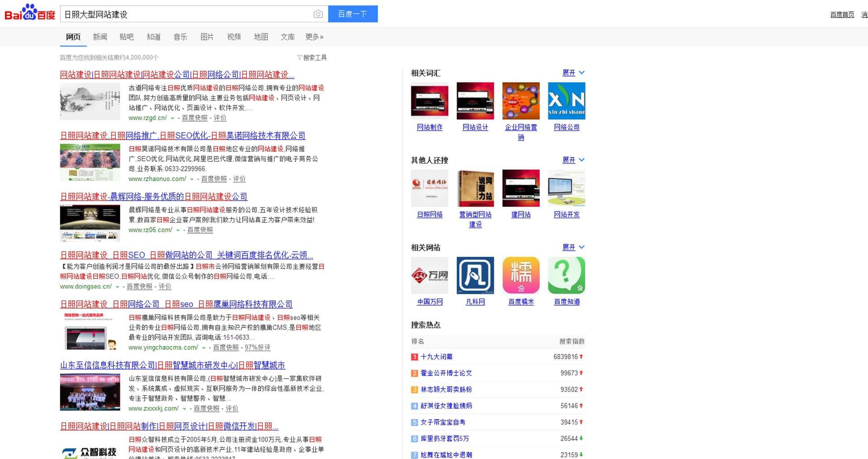Viewport: 868px width, 459px height.
Task: Open camera image search icon
Action: (318, 14)
